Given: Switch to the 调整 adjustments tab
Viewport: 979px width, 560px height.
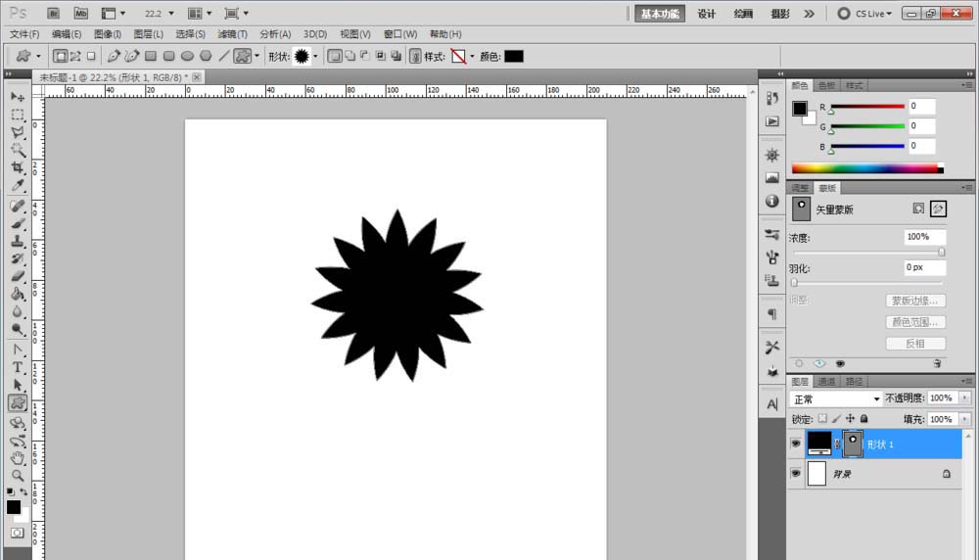Looking at the screenshot, I should tap(800, 188).
